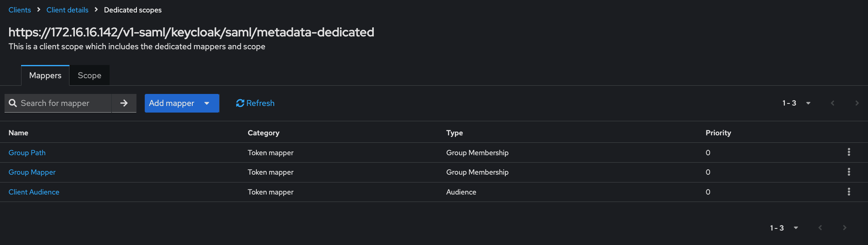Open the Group Path mapper
This screenshot has width=868, height=245.
(x=27, y=153)
